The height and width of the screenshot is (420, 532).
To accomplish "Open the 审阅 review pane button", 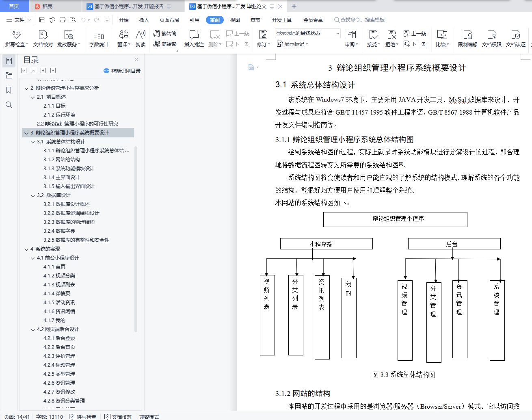I will [x=351, y=39].
